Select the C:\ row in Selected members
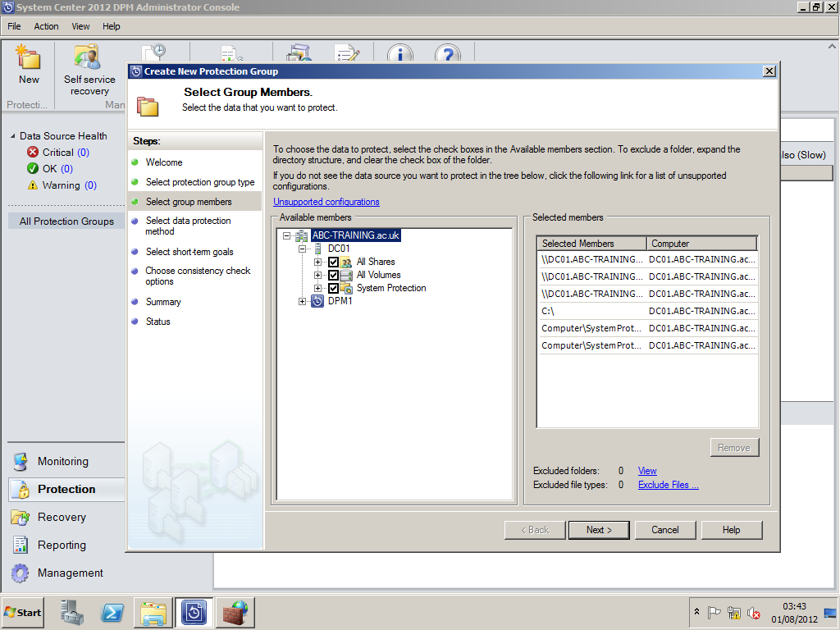The height and width of the screenshot is (630, 840). click(647, 311)
